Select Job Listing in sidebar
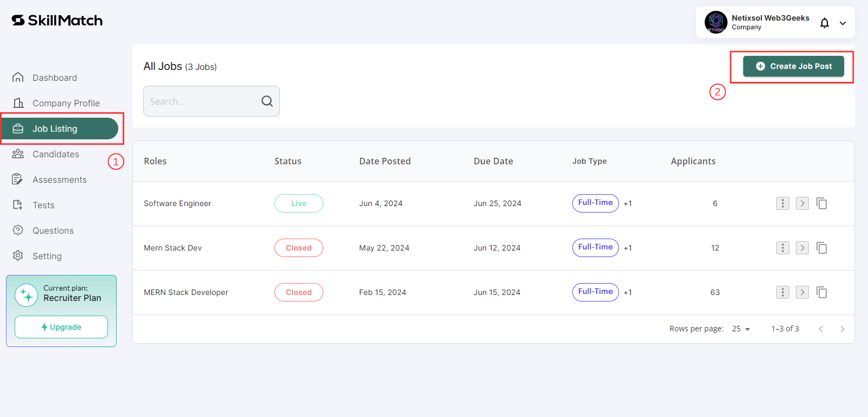The image size is (868, 417). click(x=60, y=129)
